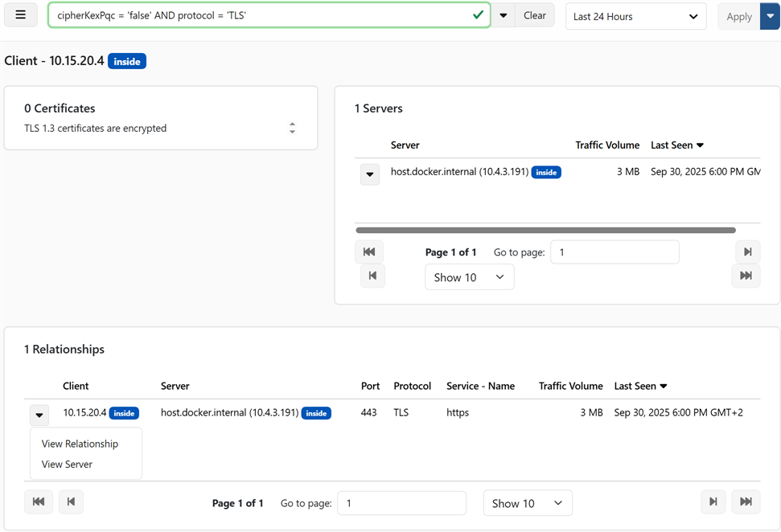Go to previous page in Servers pager

(372, 276)
